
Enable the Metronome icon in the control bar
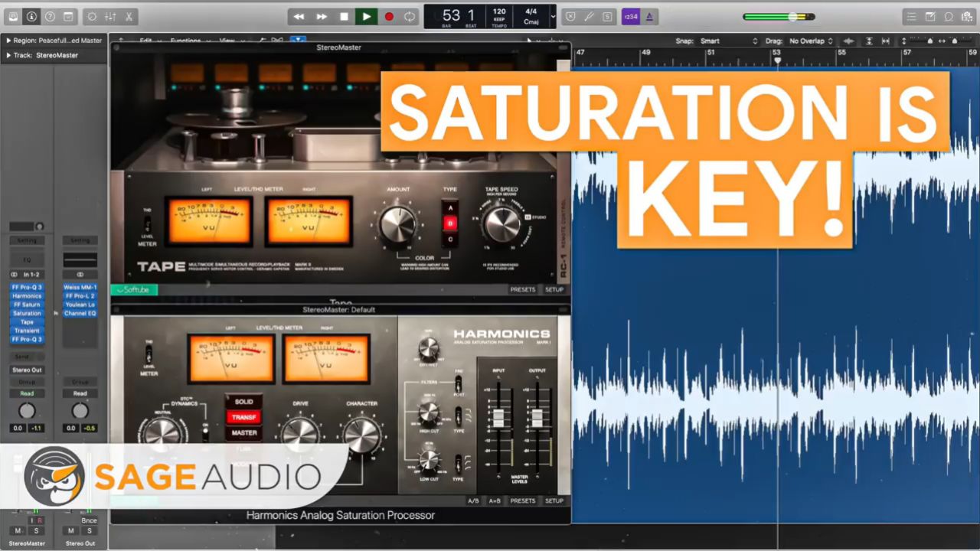648,16
